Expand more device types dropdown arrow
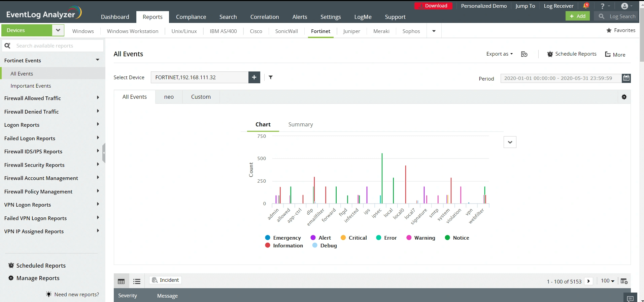 [x=434, y=31]
